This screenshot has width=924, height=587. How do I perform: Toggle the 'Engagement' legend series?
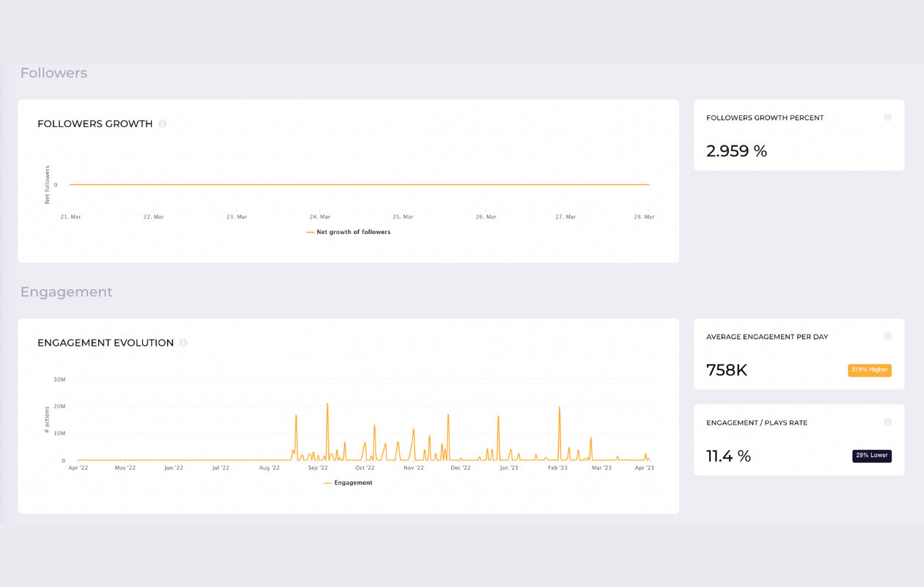(348, 483)
